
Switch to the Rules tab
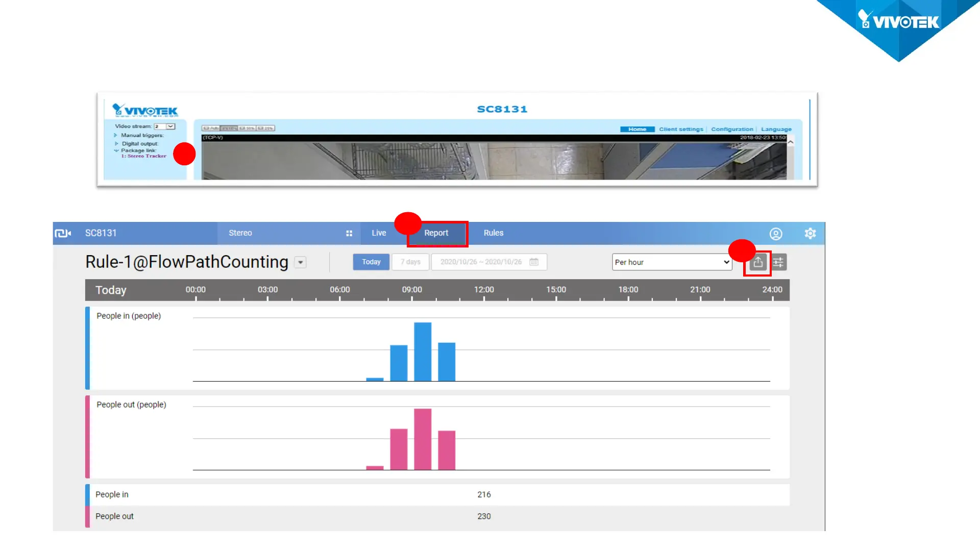click(493, 233)
